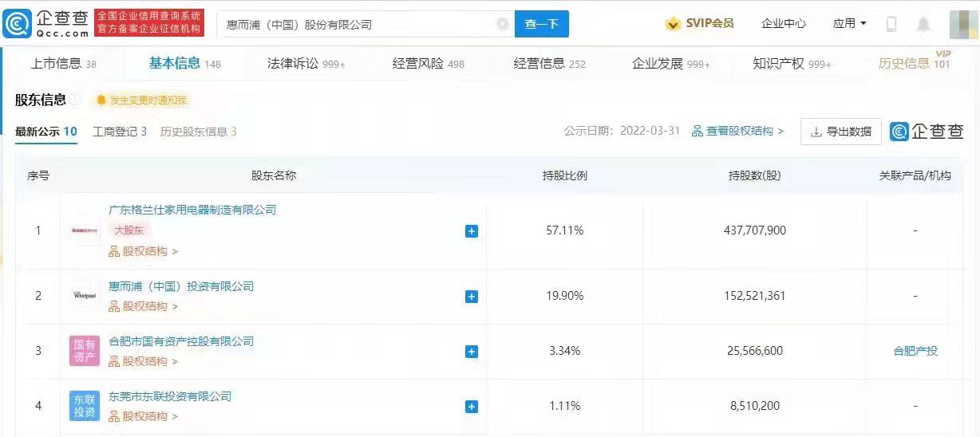Select 历史股东信息 3 sub-tab
This screenshot has height=437, width=980.
point(198,132)
